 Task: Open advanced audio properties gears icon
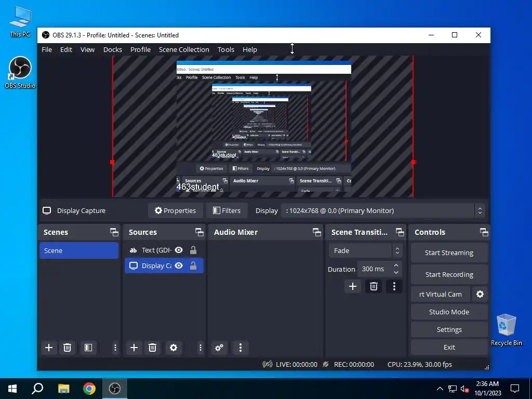(x=219, y=348)
